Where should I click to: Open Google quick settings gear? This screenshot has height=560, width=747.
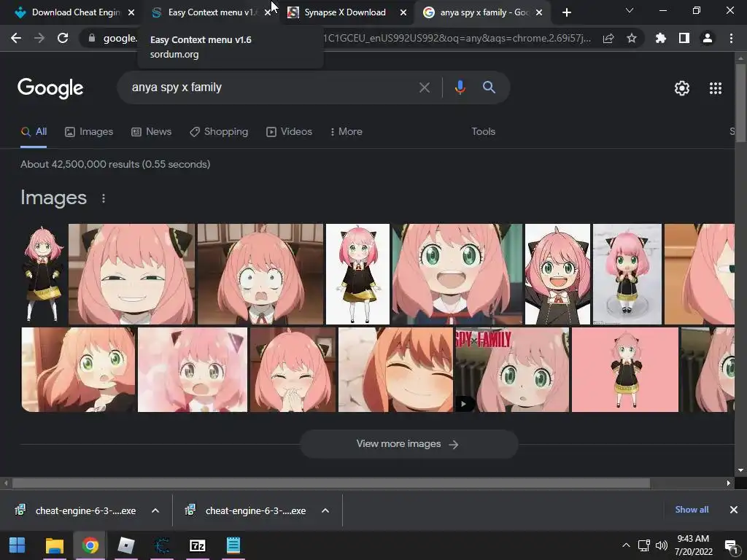(x=682, y=88)
